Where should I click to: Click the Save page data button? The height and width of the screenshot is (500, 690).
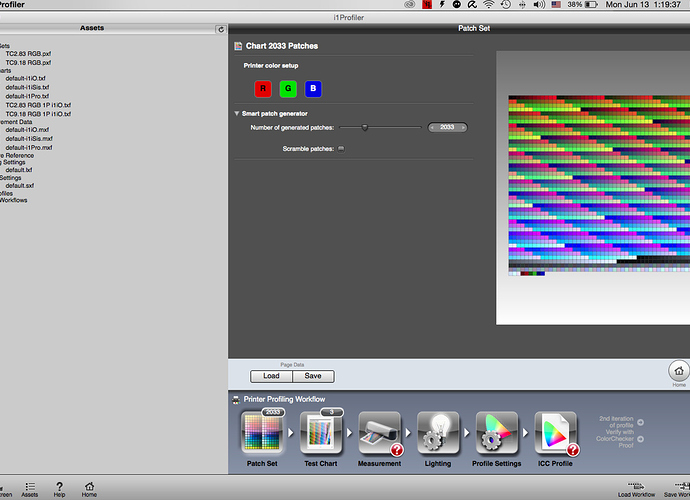tap(313, 376)
